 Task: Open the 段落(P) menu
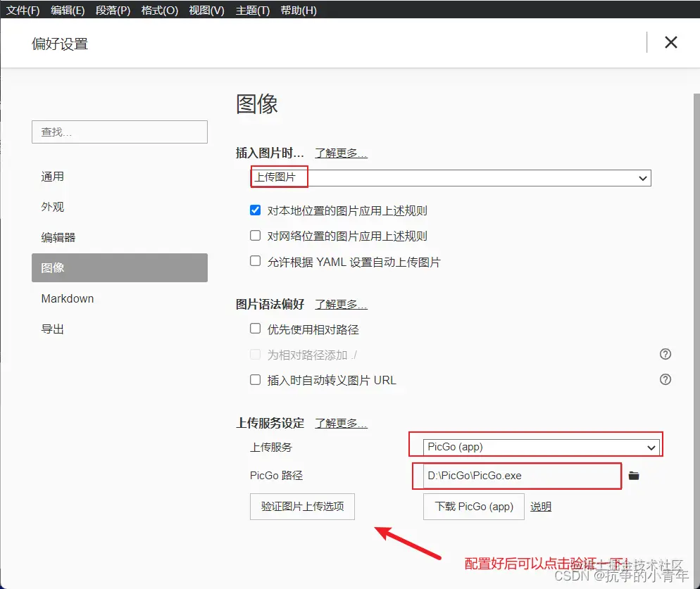[x=113, y=11]
